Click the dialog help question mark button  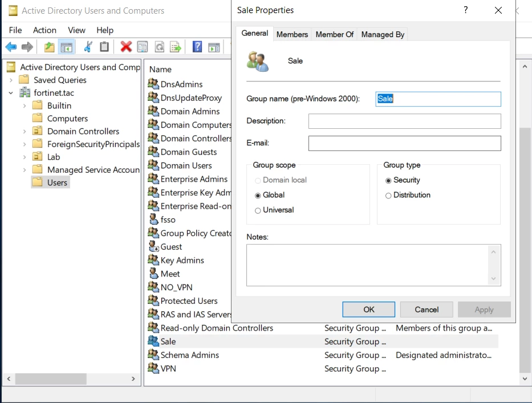pos(466,10)
